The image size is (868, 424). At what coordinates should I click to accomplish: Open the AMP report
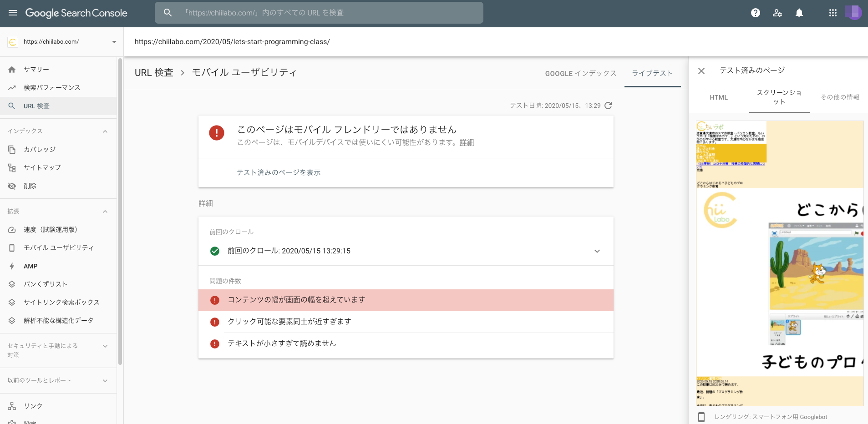click(30, 266)
